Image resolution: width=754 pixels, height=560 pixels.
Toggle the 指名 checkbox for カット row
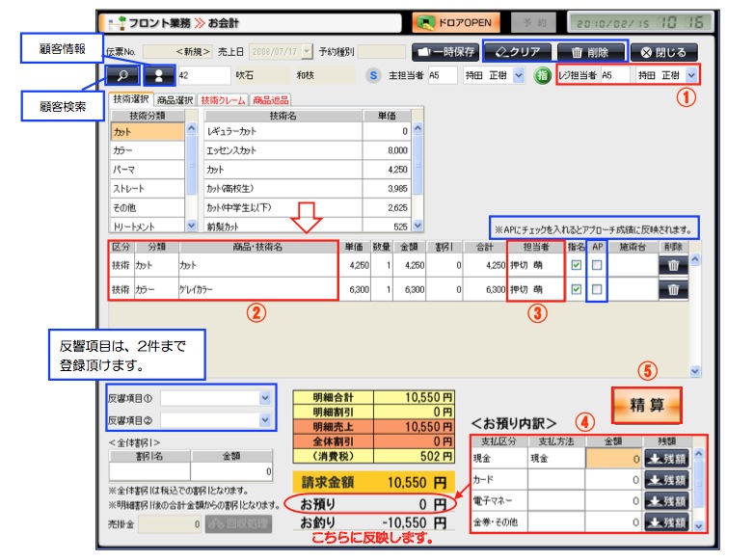click(x=577, y=264)
